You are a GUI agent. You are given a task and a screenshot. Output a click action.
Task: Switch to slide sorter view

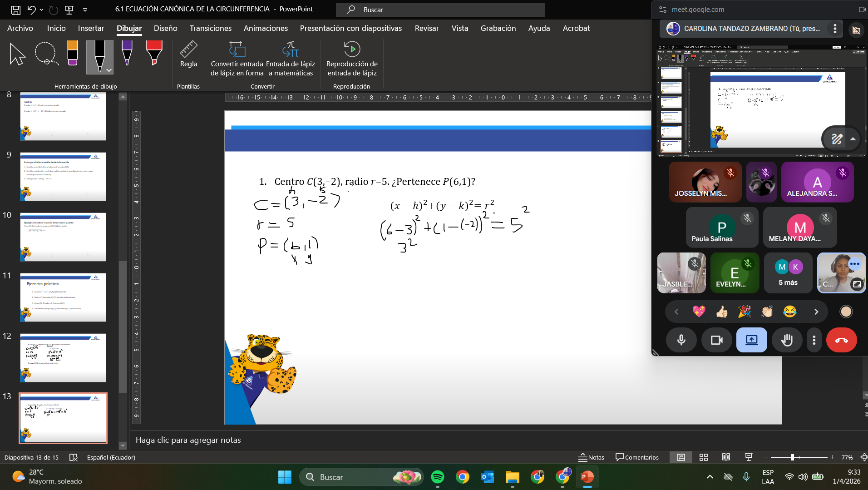(704, 457)
